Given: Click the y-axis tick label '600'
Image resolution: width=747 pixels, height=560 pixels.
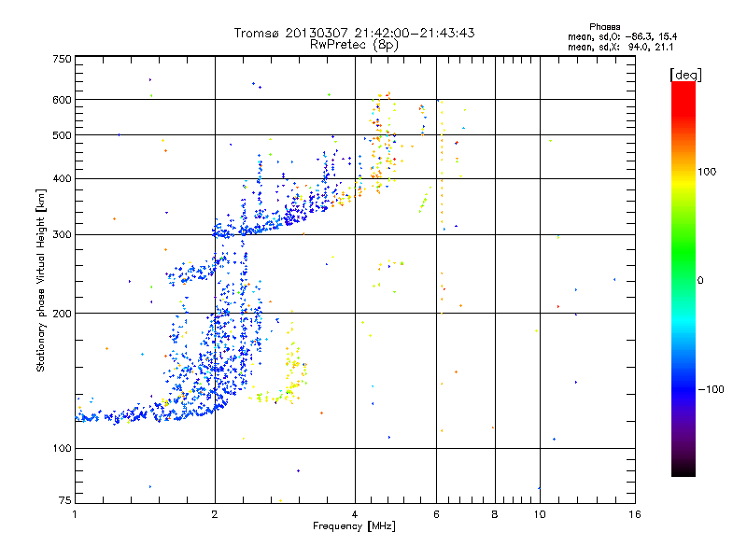Looking at the screenshot, I should coord(62,100).
